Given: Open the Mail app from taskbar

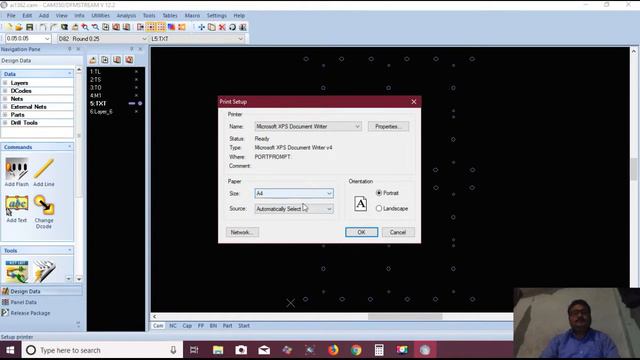Looking at the screenshot, I should coord(264,350).
